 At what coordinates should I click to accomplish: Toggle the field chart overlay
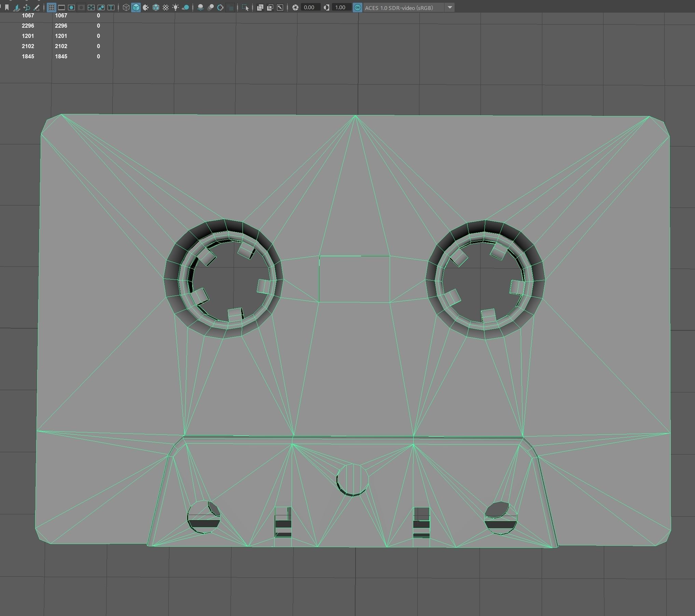coord(91,7)
